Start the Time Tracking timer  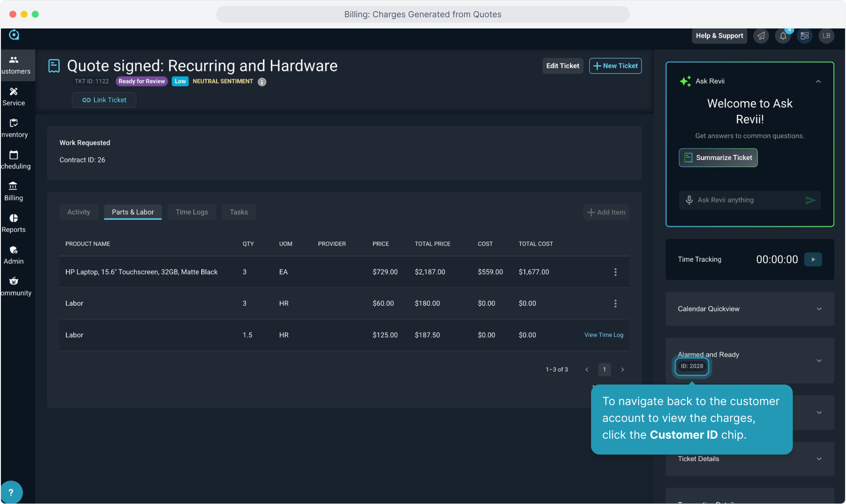pos(813,259)
